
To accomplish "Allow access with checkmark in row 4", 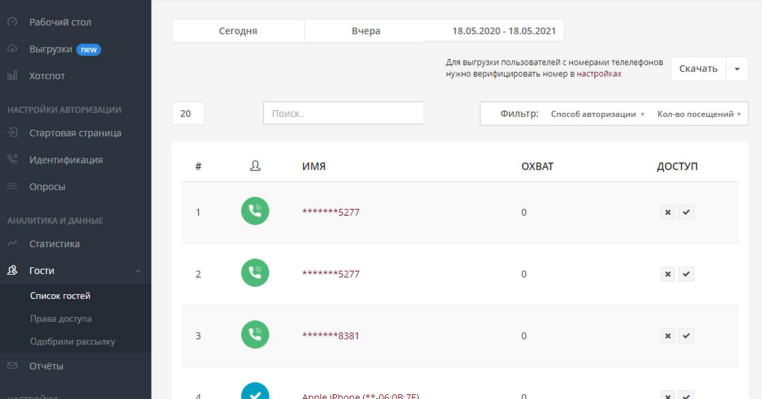I will point(686,395).
